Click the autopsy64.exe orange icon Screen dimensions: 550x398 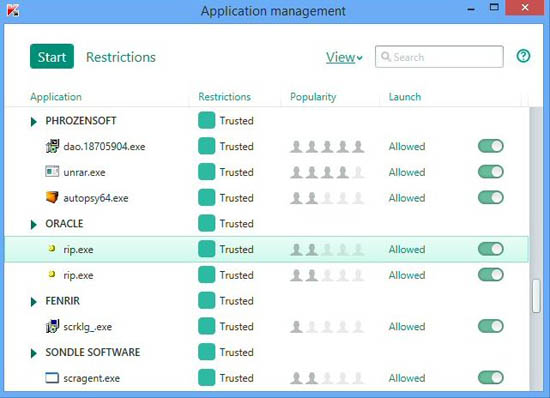click(x=52, y=197)
